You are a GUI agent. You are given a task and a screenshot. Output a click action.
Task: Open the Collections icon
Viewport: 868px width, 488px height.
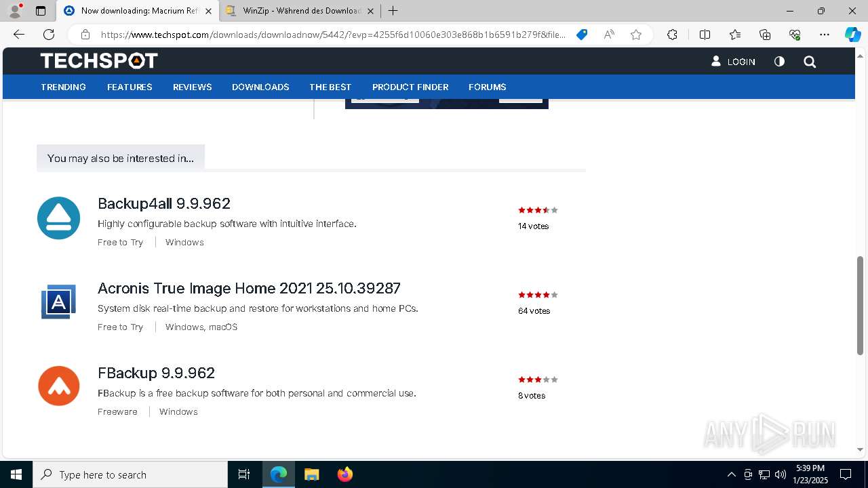tap(765, 35)
